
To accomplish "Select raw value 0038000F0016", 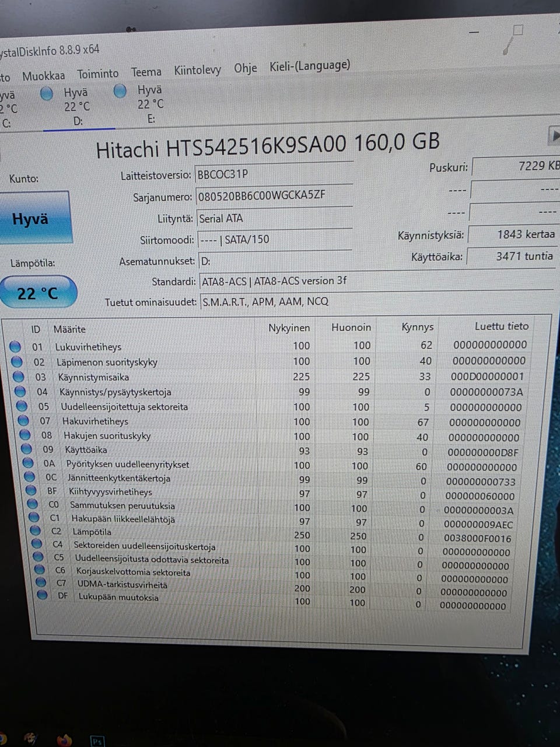I will (x=477, y=538).
